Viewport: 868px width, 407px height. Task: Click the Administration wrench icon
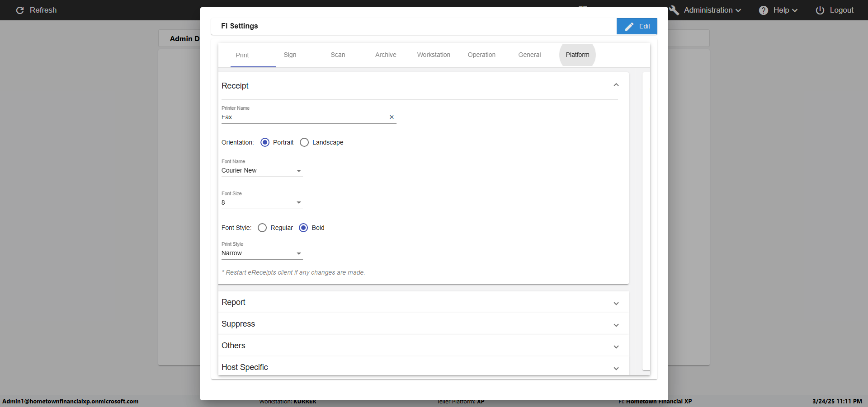[x=674, y=10]
